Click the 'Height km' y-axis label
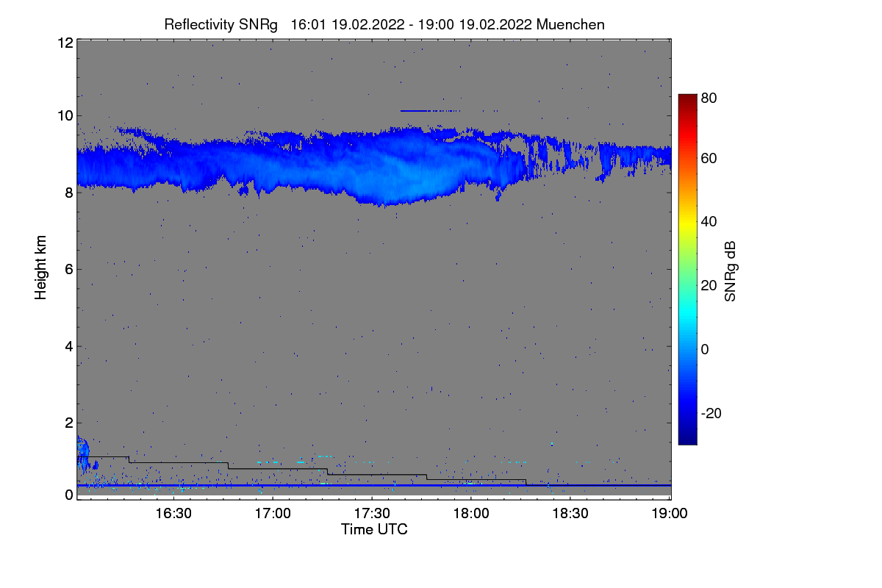The image size is (882, 588). pos(42,268)
